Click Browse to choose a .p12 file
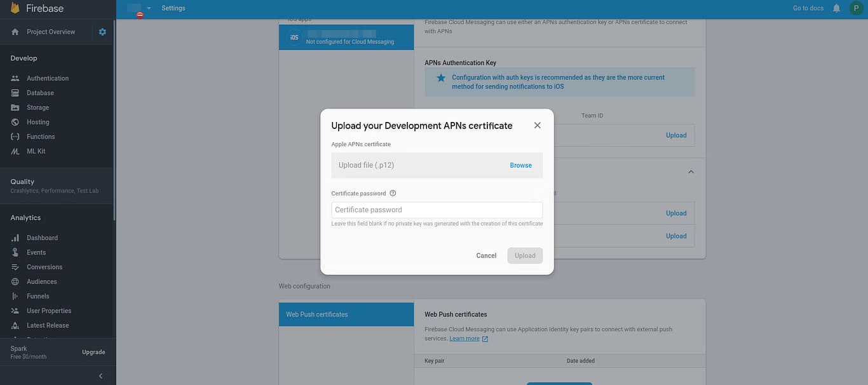Screen dimensions: 868x385 [x=520, y=165]
